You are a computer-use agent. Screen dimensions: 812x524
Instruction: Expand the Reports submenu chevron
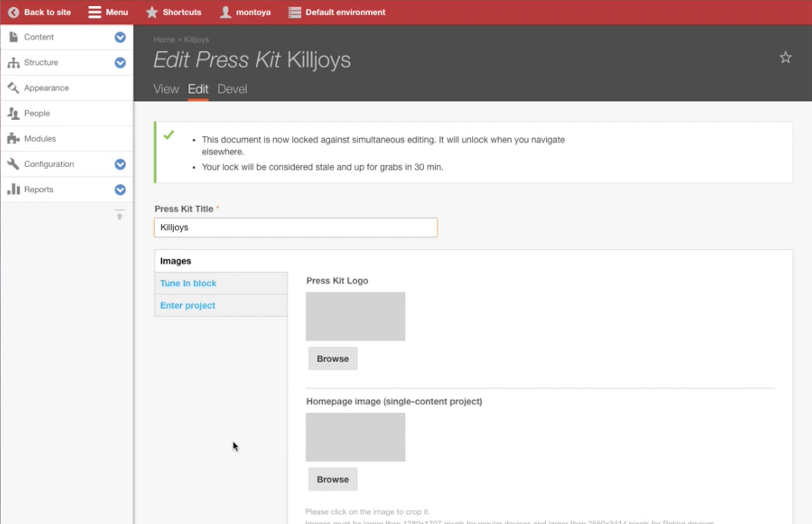120,190
